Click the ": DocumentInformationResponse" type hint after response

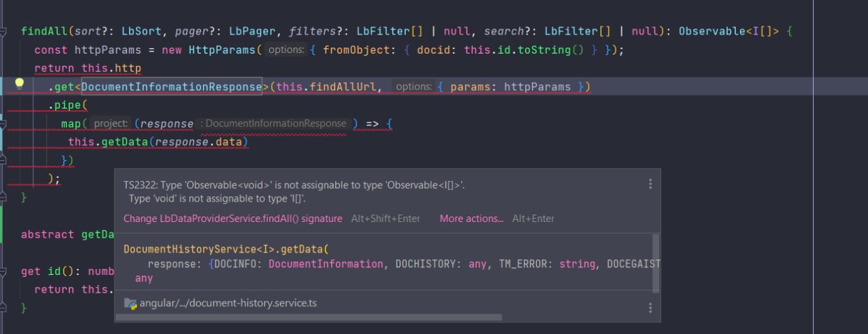click(x=273, y=124)
